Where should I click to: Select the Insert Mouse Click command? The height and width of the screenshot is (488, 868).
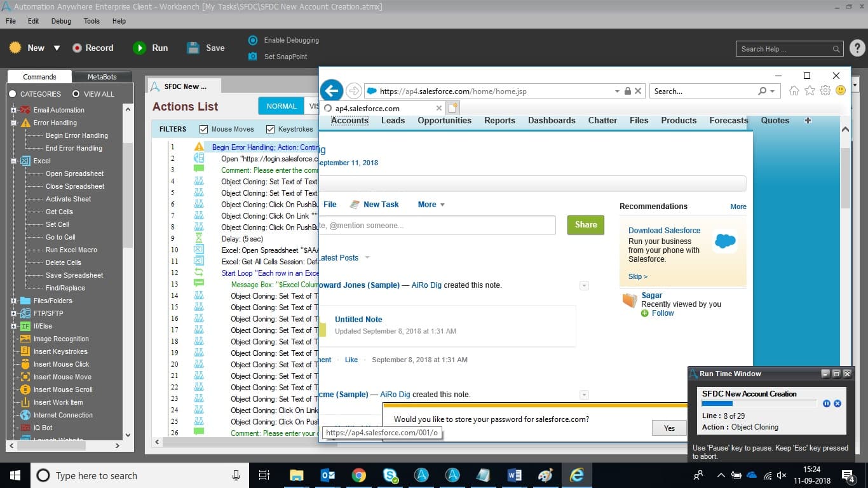tap(61, 364)
